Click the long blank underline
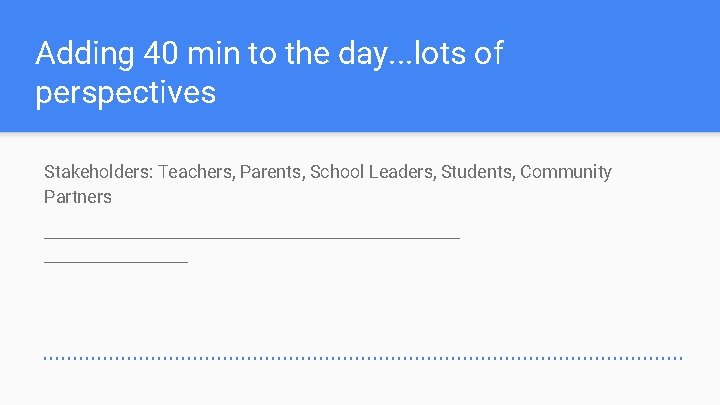The image size is (720, 405). coord(252,238)
